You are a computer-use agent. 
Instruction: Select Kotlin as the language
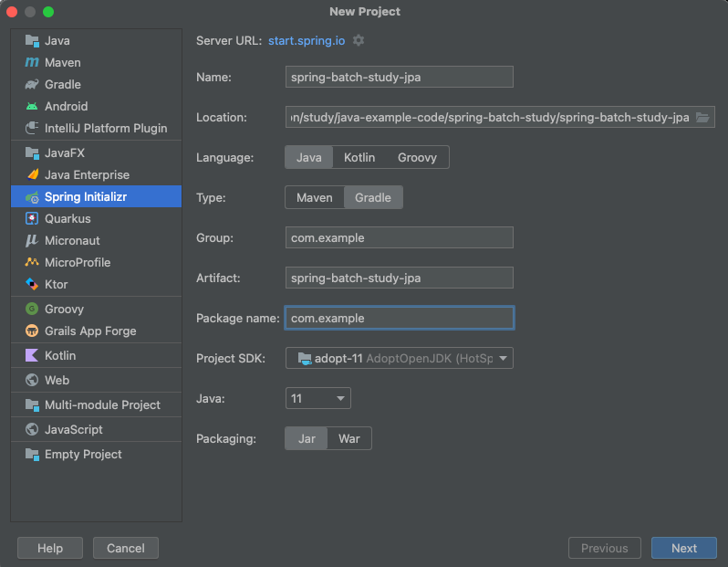[x=359, y=157]
